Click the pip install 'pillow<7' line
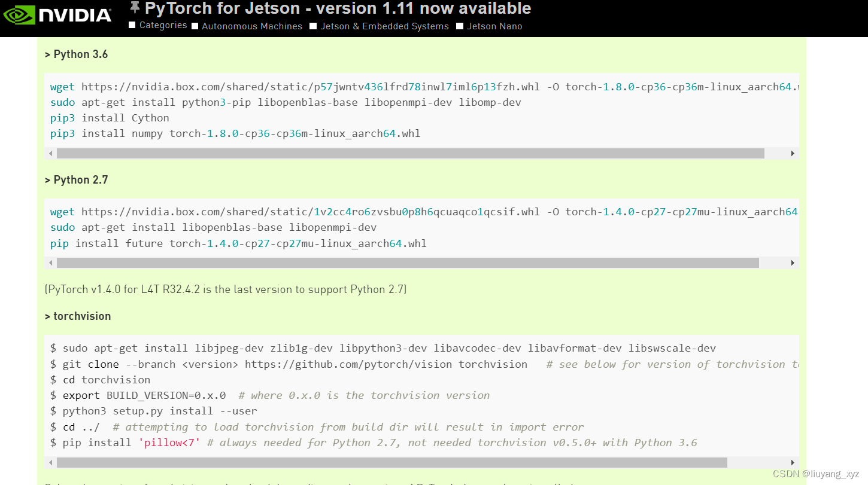The width and height of the screenshot is (868, 485). (x=374, y=443)
